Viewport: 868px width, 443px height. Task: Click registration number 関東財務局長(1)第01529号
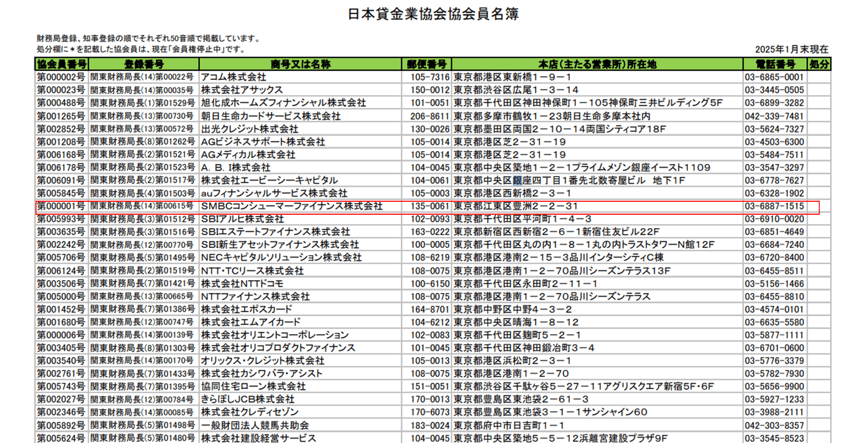(142, 103)
